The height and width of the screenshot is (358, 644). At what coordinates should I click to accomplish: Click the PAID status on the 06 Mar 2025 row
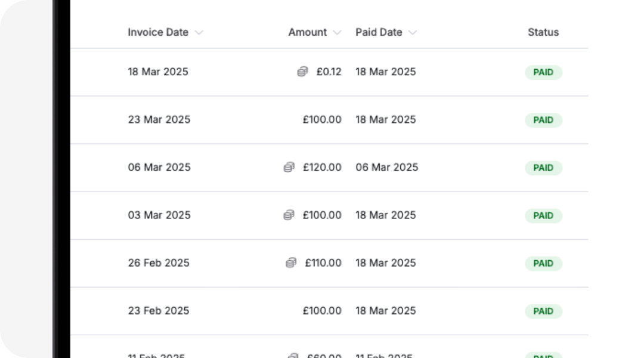point(543,168)
